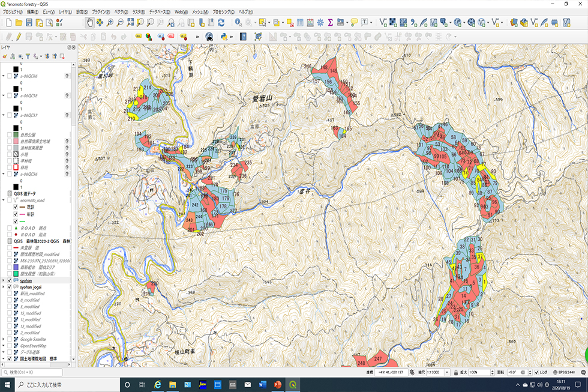
Task: Toggle visibility of the syohan layer
Action: [9, 280]
